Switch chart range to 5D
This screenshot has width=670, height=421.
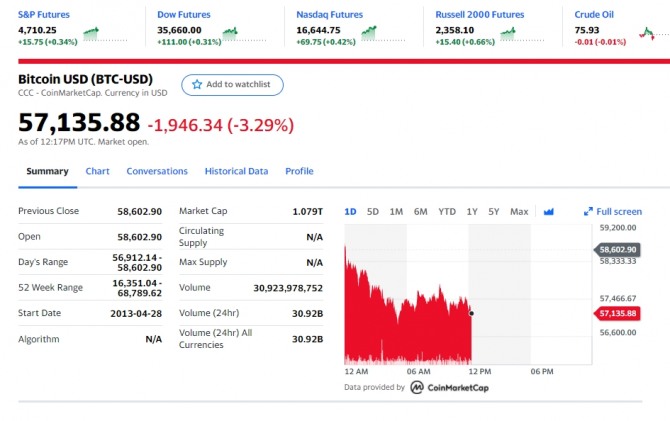[373, 211]
